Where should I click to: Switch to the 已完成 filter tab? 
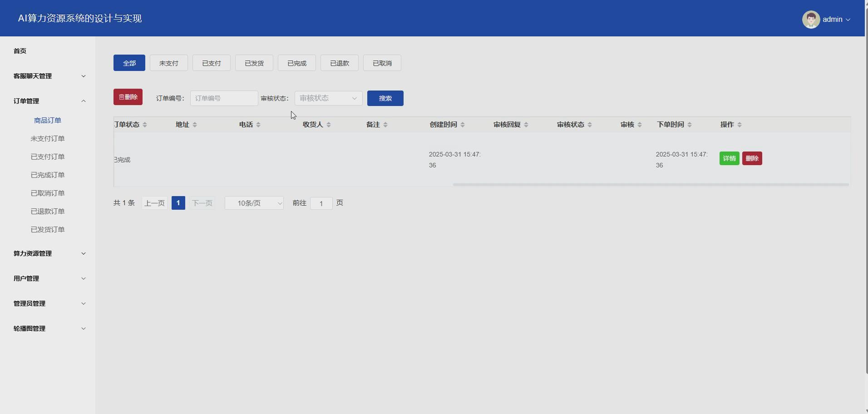coord(296,63)
